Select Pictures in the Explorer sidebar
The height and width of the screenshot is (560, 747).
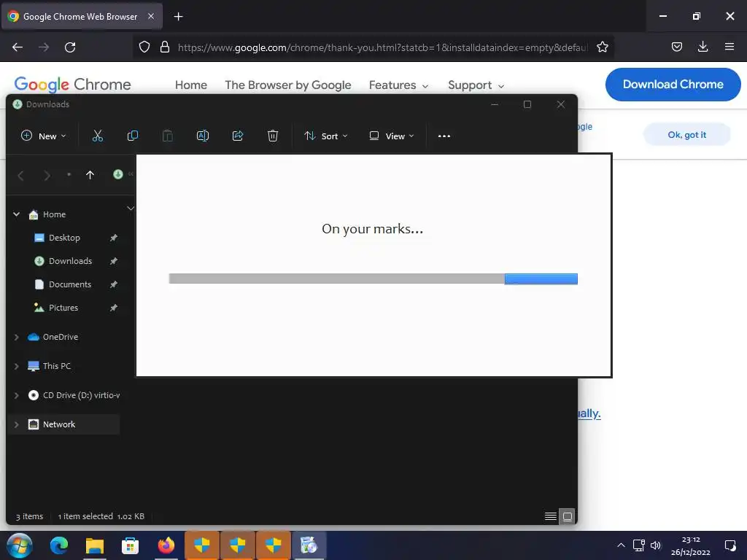[63, 308]
